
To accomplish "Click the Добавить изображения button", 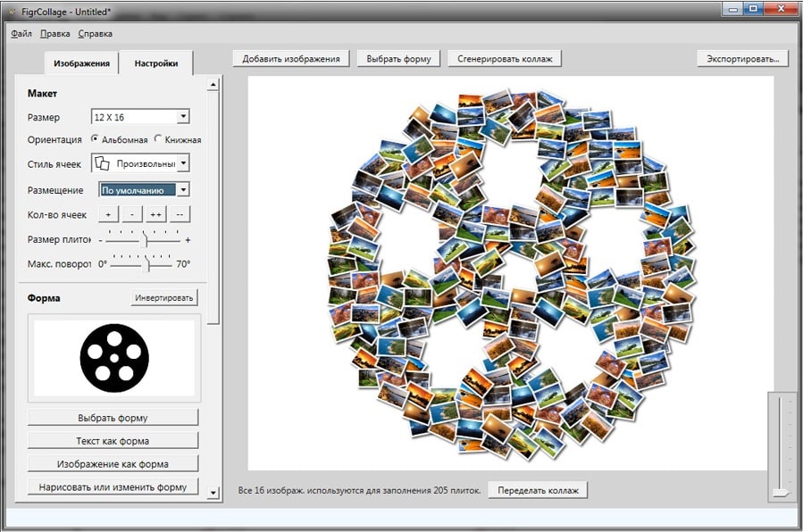I will [291, 59].
